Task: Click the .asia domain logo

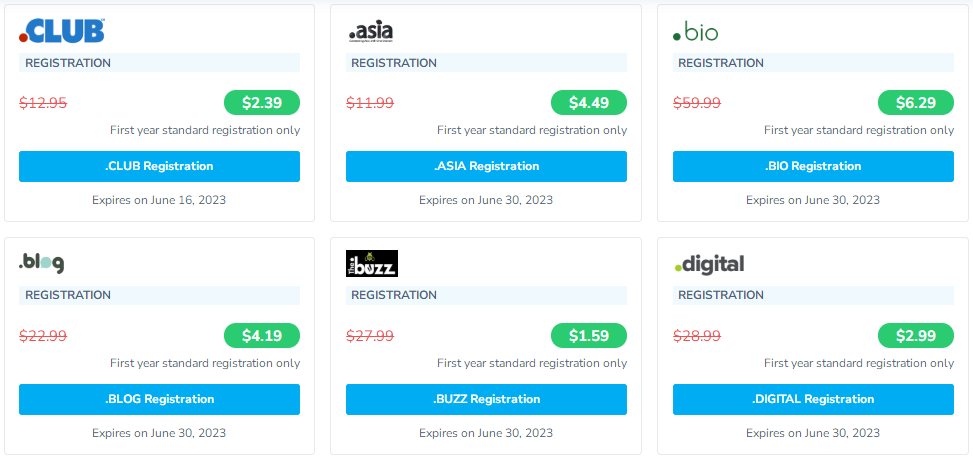Action: click(370, 32)
